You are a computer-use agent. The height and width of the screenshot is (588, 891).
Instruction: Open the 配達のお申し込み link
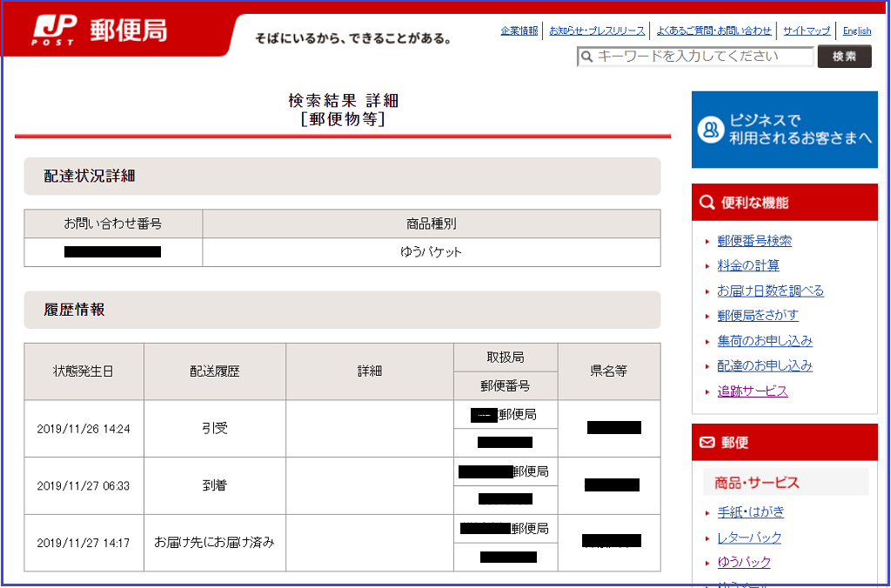(765, 366)
